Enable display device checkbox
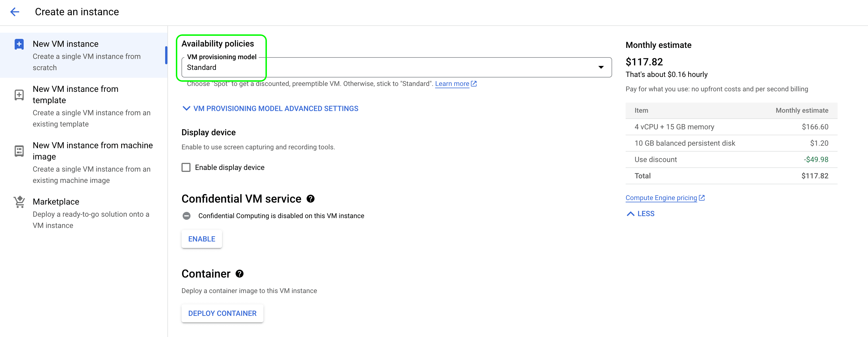Viewport: 868px width, 337px height. pyautogui.click(x=186, y=167)
